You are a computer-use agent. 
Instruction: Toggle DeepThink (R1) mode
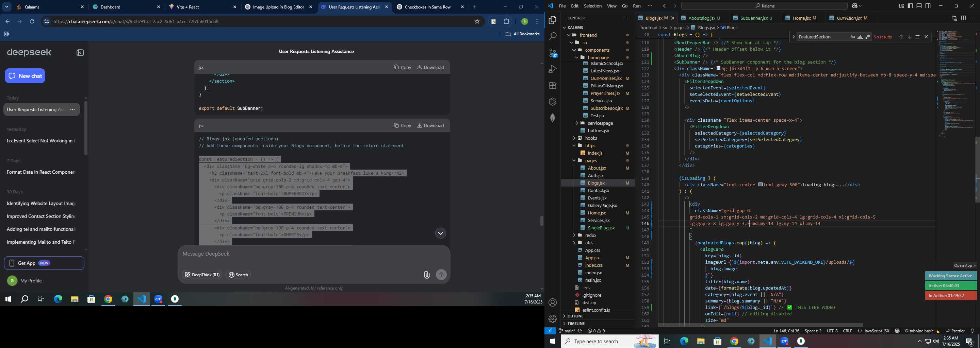point(202,275)
